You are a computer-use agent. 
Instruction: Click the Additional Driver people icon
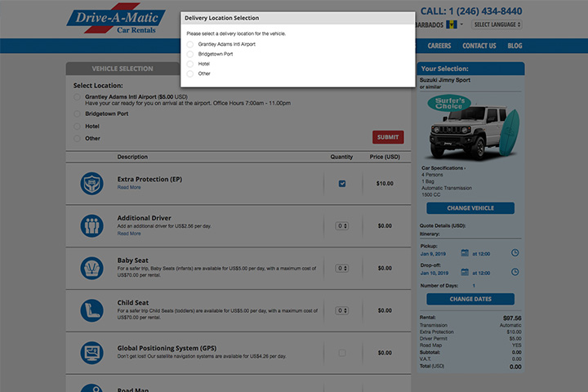point(91,226)
